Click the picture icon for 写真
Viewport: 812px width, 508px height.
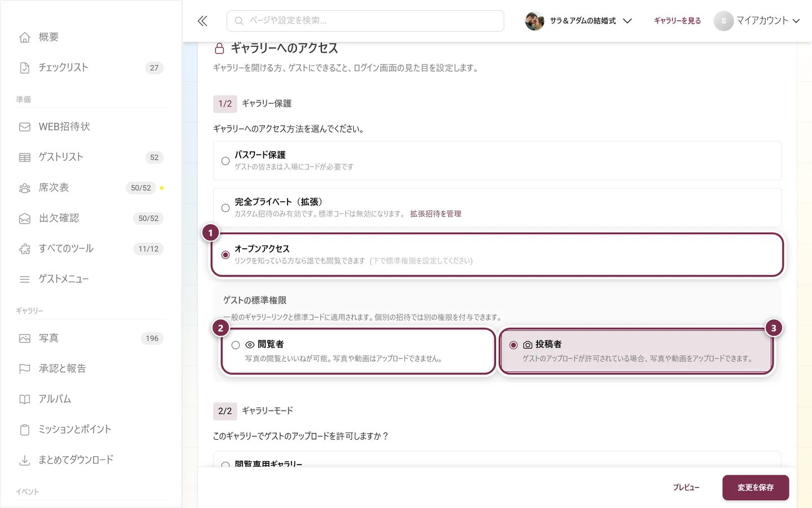point(25,339)
